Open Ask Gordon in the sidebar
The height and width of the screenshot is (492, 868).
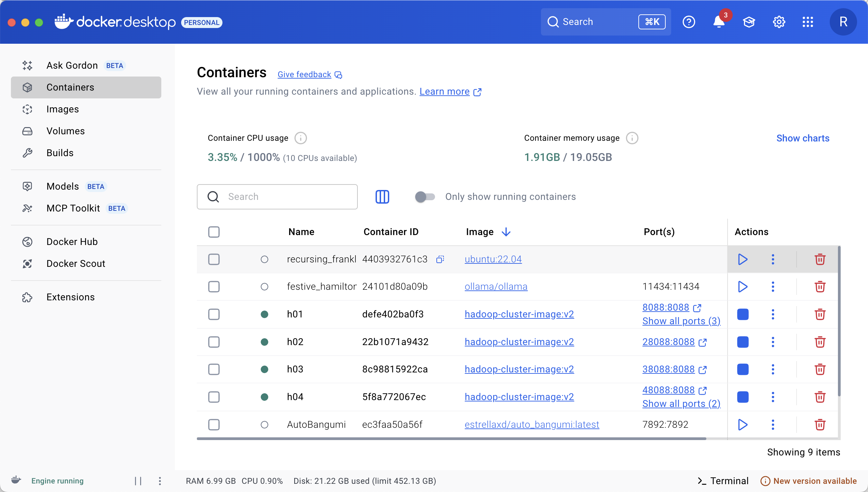(86, 66)
